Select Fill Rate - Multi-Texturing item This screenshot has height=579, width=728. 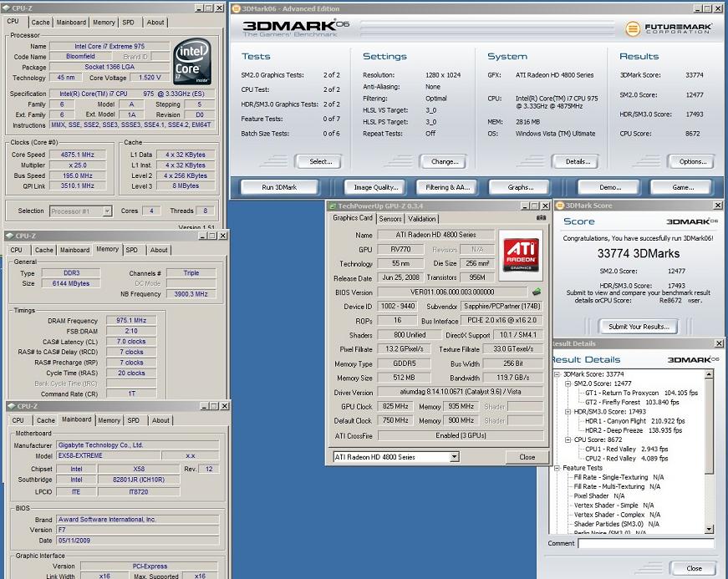tap(617, 486)
